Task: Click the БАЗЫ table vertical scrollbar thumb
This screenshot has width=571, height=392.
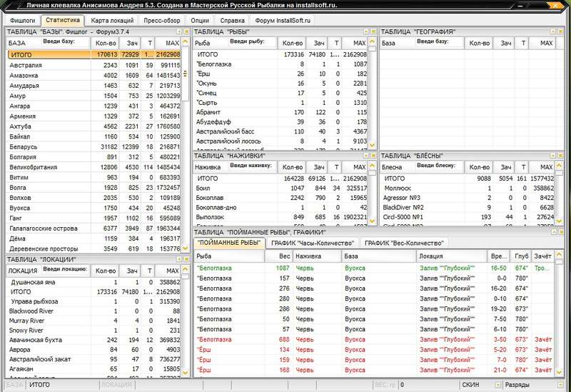Action: point(186,74)
